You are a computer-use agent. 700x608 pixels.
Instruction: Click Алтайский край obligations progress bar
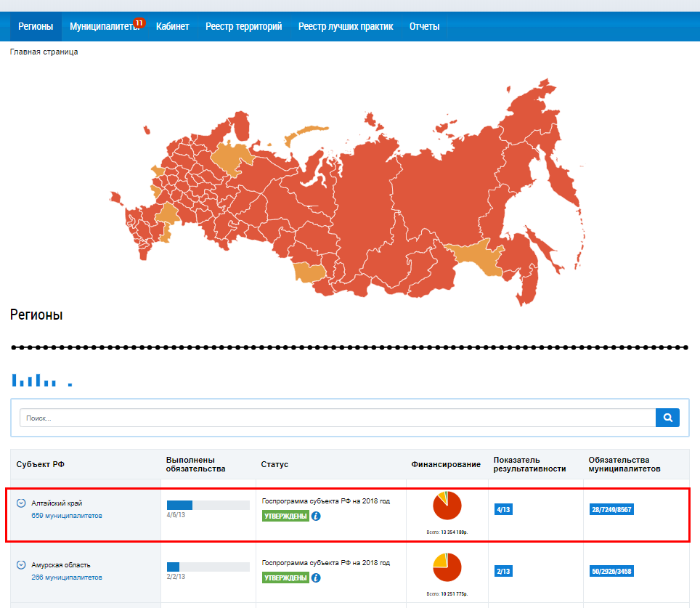(199, 505)
